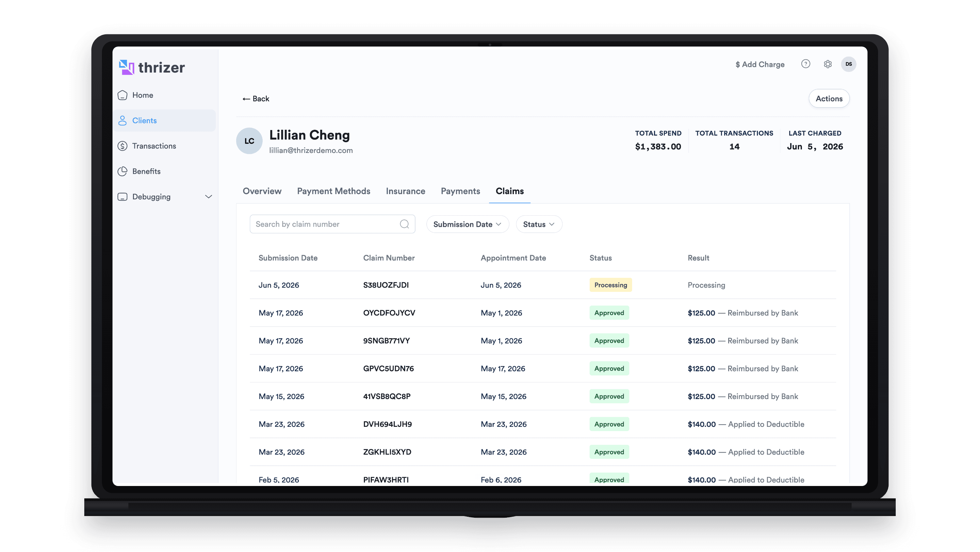Viewport: 980px width, 552px height.
Task: Sort by the Claim Number column header
Action: (x=389, y=258)
